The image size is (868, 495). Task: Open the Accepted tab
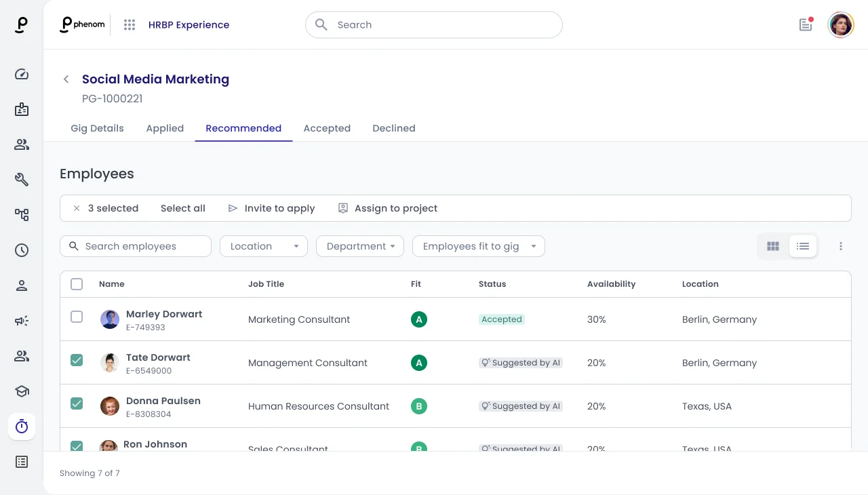pyautogui.click(x=327, y=128)
